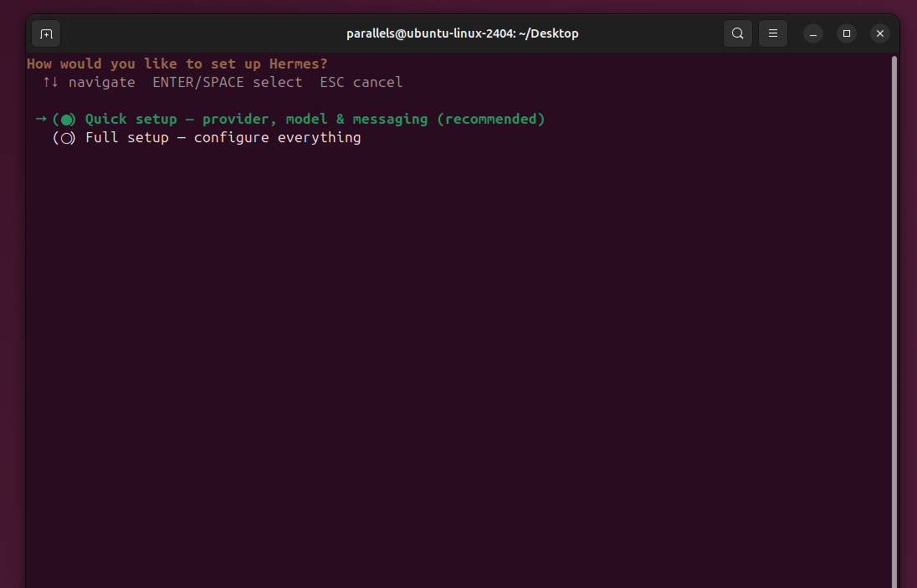This screenshot has height=588, width=917.
Task: Click the 'ENTER/SPACE select' hint text
Action: point(228,83)
